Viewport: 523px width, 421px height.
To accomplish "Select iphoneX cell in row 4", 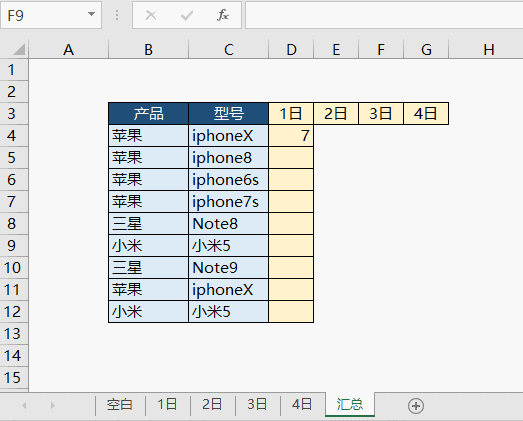I will click(x=228, y=136).
